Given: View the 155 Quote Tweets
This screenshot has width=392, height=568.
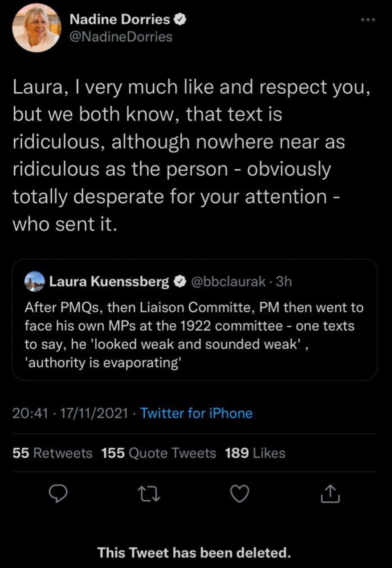Looking at the screenshot, I should coord(158,453).
